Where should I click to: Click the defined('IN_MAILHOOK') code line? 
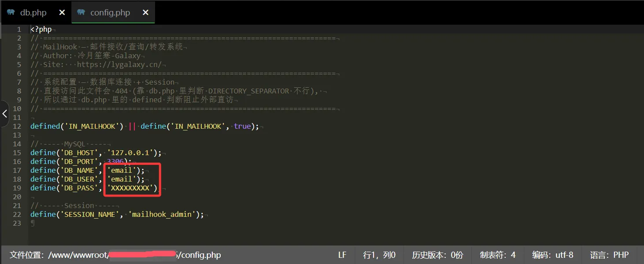pyautogui.click(x=145, y=126)
